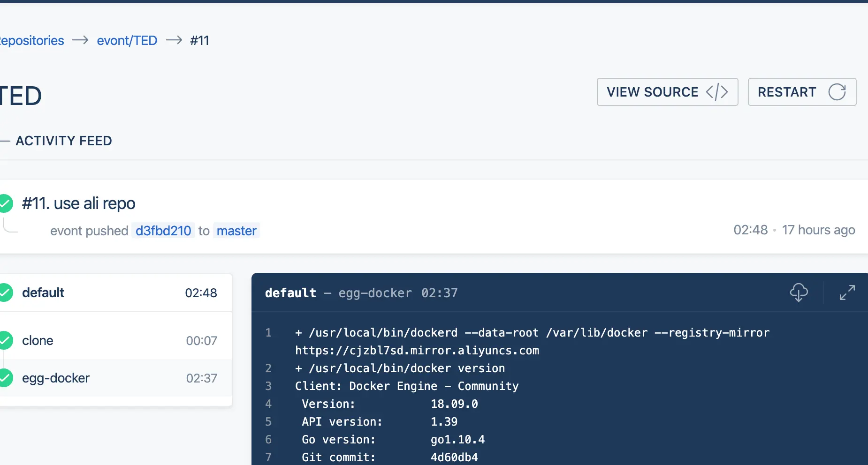868x465 pixels.
Task: Click the green success icon beside clone
Action: click(6, 340)
